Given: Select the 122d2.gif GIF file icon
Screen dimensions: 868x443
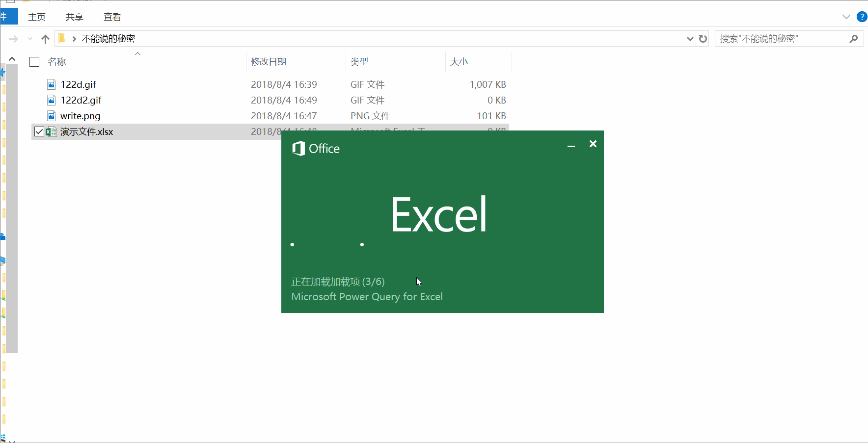Looking at the screenshot, I should pyautogui.click(x=51, y=100).
